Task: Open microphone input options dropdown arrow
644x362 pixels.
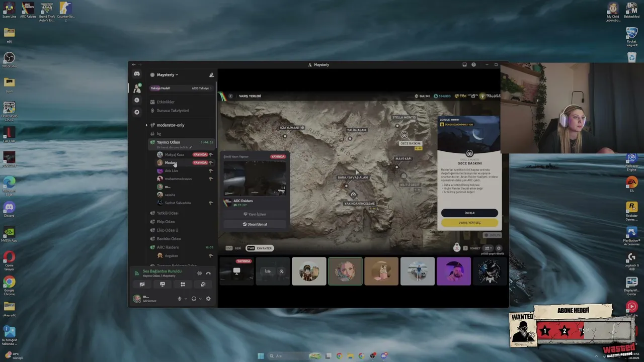Action: [186, 299]
